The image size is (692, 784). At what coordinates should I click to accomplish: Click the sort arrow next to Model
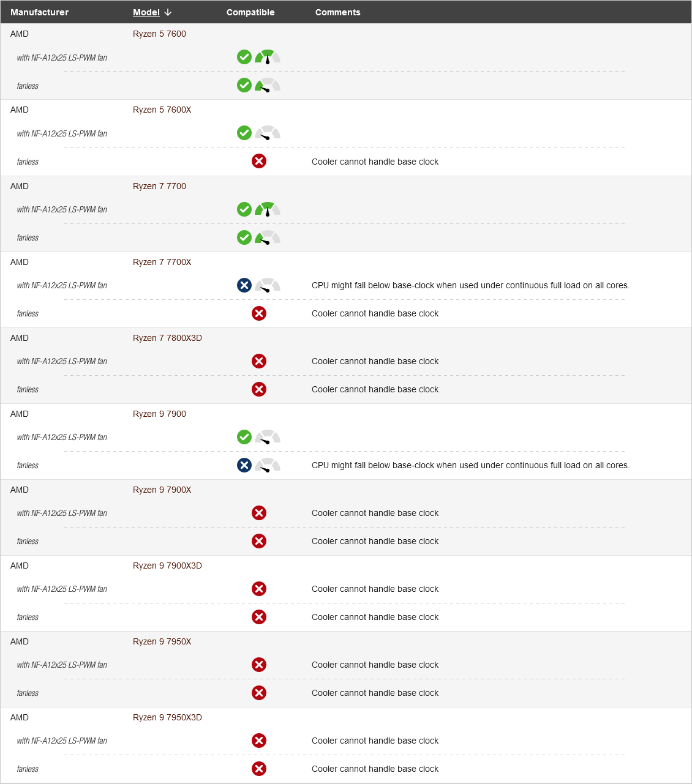coord(168,12)
